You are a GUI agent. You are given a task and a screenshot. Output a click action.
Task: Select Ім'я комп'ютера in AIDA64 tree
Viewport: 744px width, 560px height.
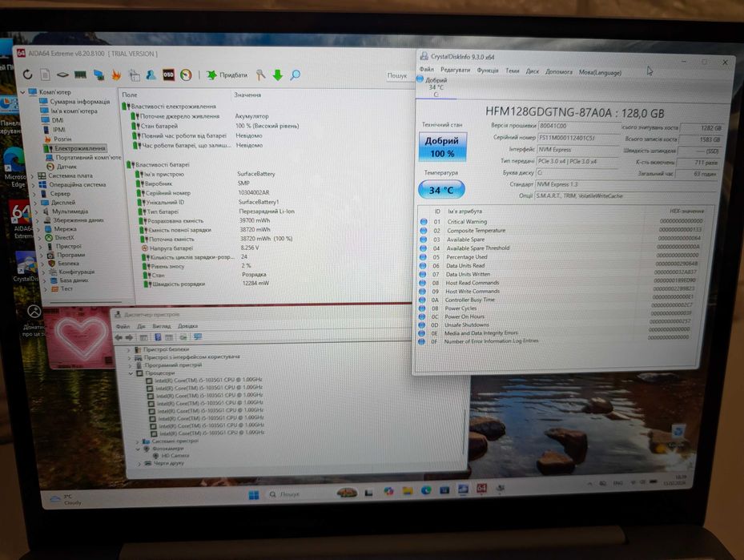pos(74,111)
